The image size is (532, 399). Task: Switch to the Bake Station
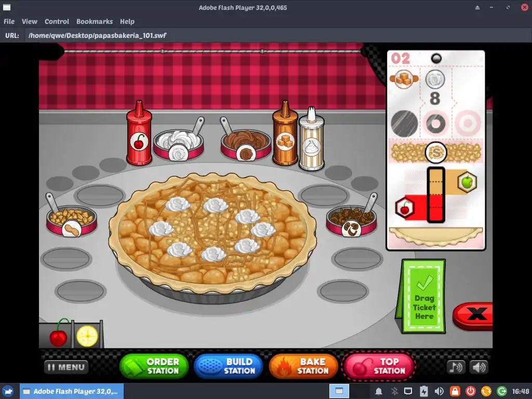(303, 366)
